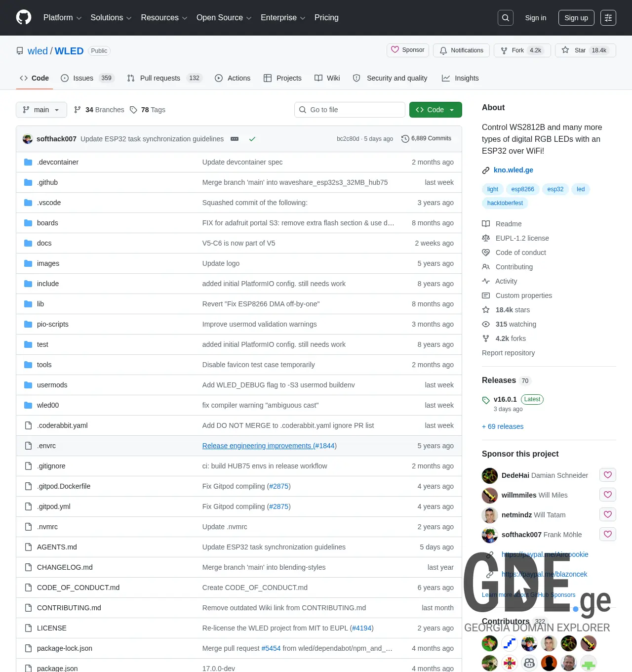Sponsor DedeHai with heart button
Viewport: 632px width, 672px height.
[608, 475]
